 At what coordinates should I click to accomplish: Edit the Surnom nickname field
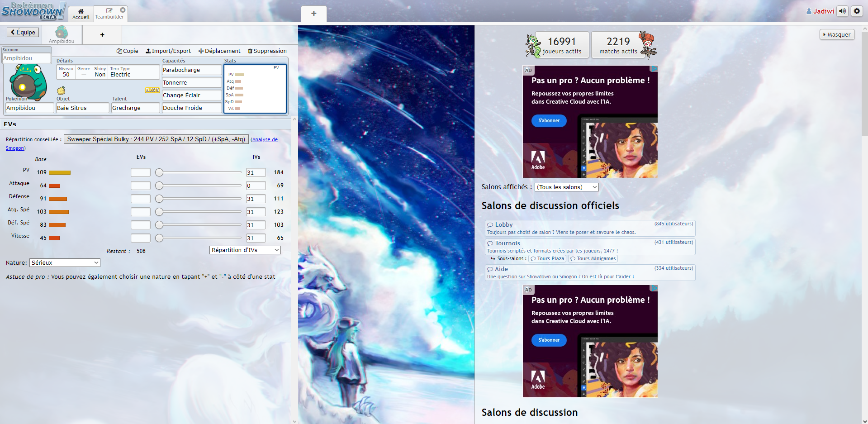tap(26, 58)
